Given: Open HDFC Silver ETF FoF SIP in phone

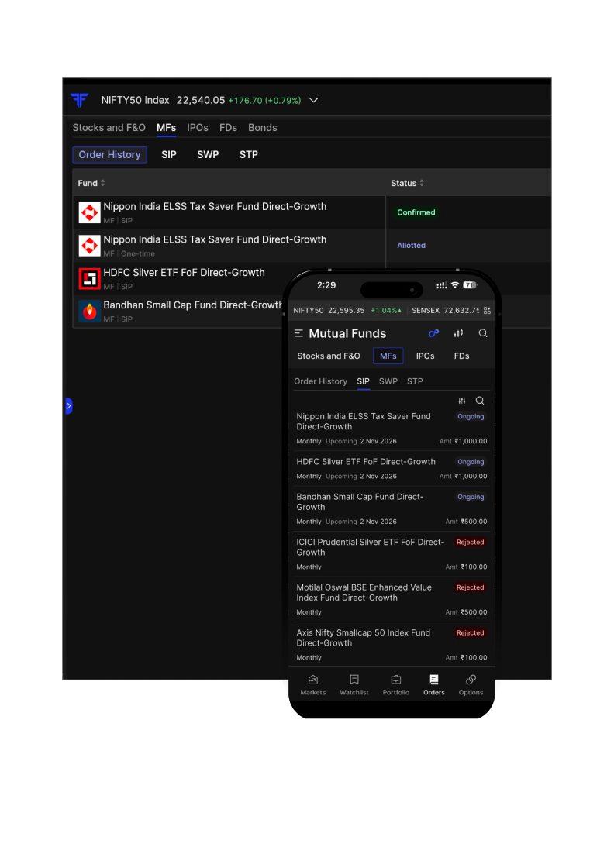Looking at the screenshot, I should [x=392, y=469].
